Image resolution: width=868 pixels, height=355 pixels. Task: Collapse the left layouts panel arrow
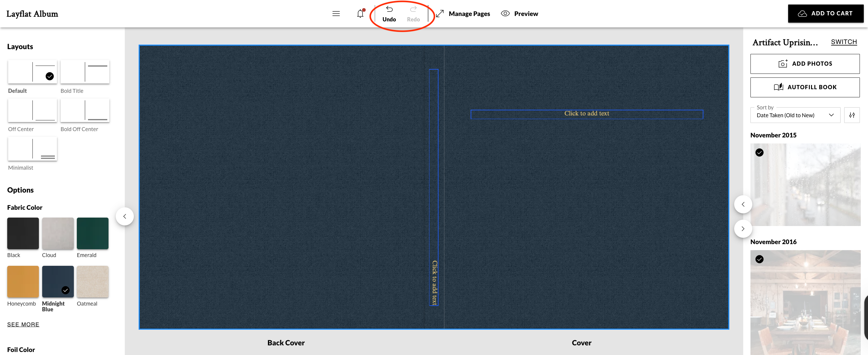(125, 216)
